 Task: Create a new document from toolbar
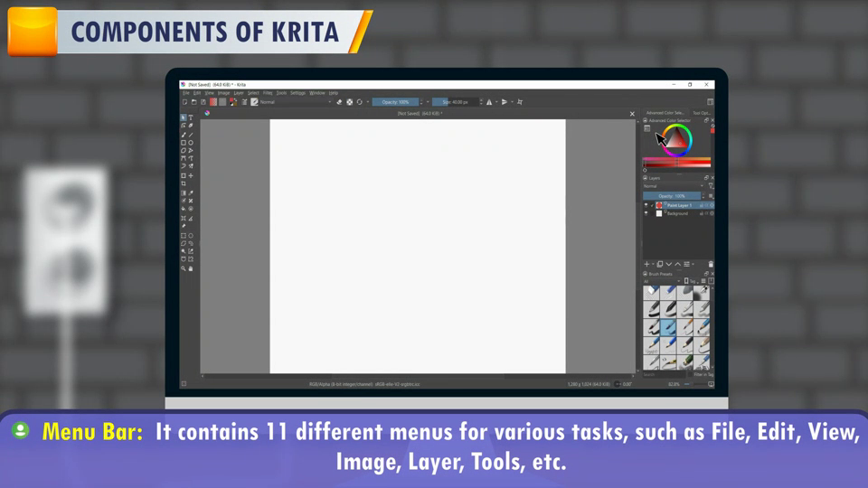(x=184, y=102)
